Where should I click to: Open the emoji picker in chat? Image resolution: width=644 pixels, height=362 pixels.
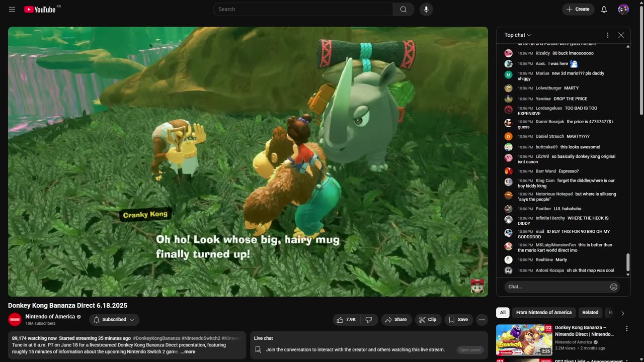[x=614, y=287]
